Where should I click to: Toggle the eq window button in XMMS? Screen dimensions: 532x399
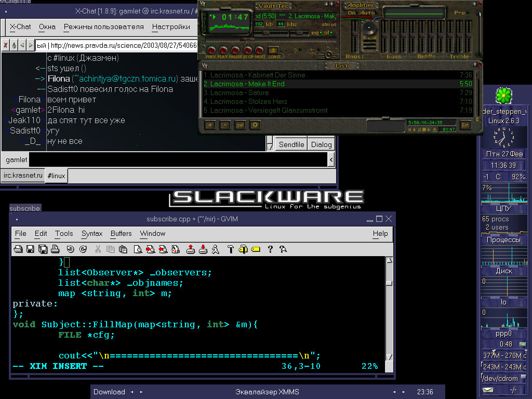(315, 32)
